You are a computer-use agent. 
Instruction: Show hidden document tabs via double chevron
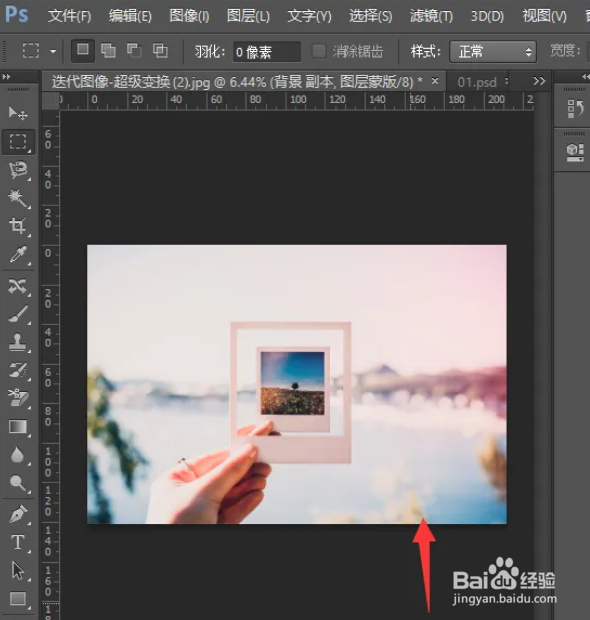tap(539, 81)
